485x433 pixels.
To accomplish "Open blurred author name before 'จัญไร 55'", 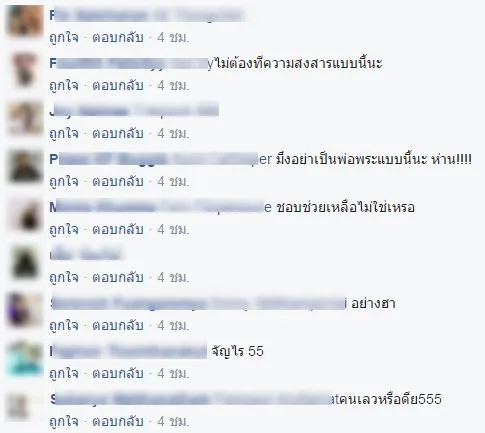I will [x=128, y=351].
